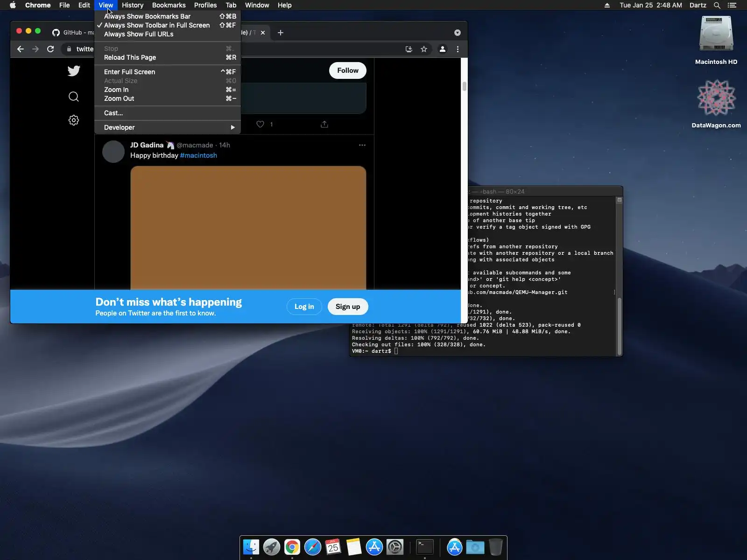
Task: Reload page using toolbar reload icon
Action: coord(50,49)
